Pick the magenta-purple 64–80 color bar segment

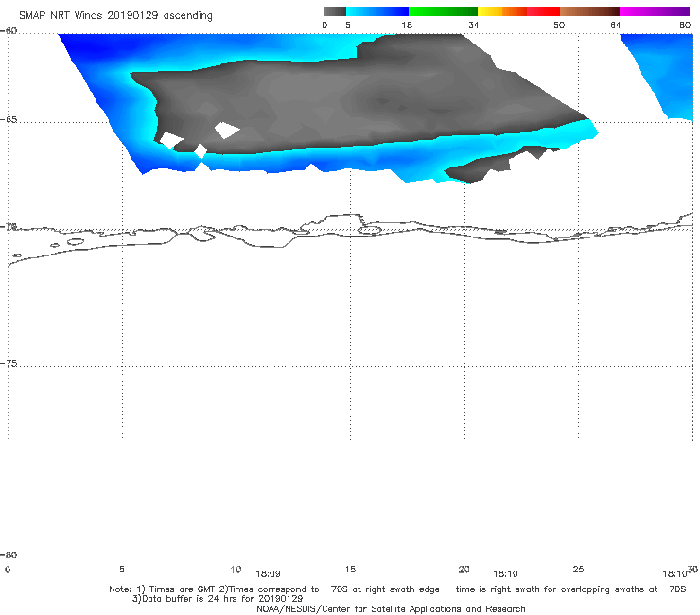pyautogui.click(x=655, y=11)
